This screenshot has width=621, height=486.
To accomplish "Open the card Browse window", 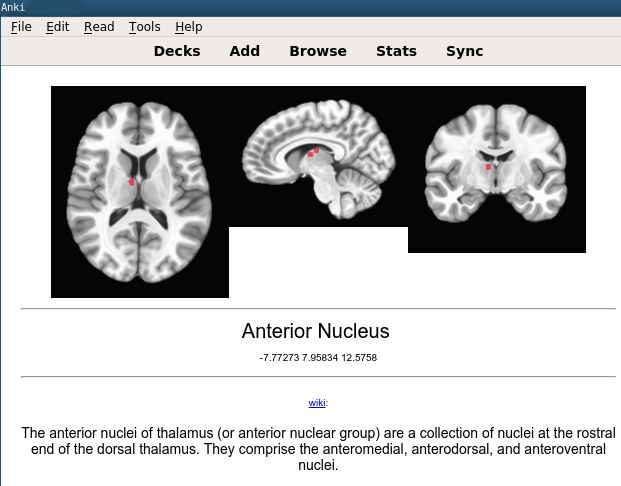I will pos(318,51).
